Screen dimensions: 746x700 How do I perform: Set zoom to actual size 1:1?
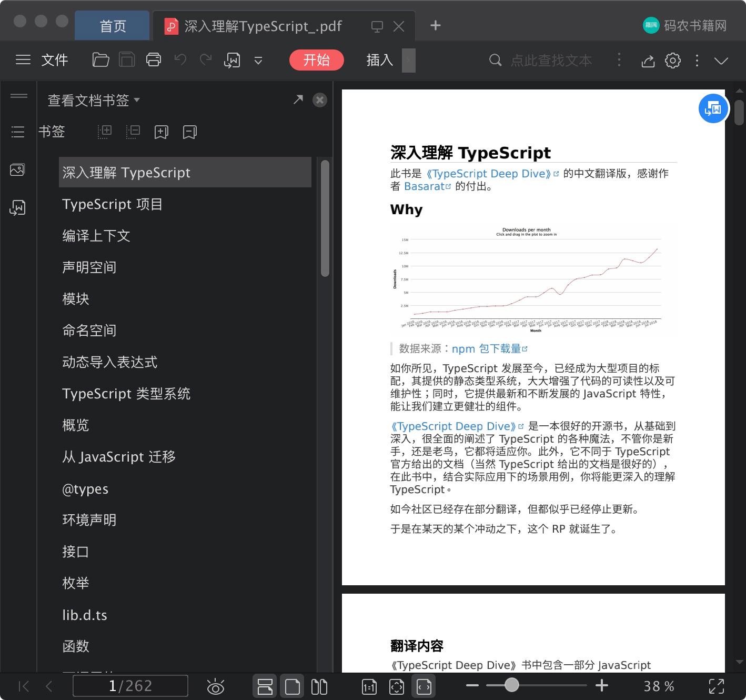coord(369,687)
